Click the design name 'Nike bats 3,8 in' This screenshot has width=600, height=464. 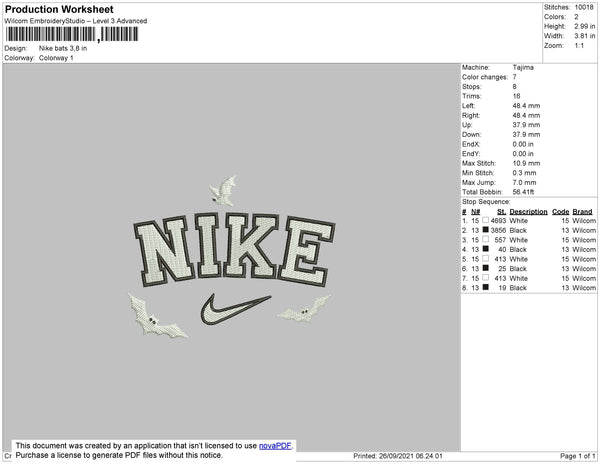[x=63, y=48]
